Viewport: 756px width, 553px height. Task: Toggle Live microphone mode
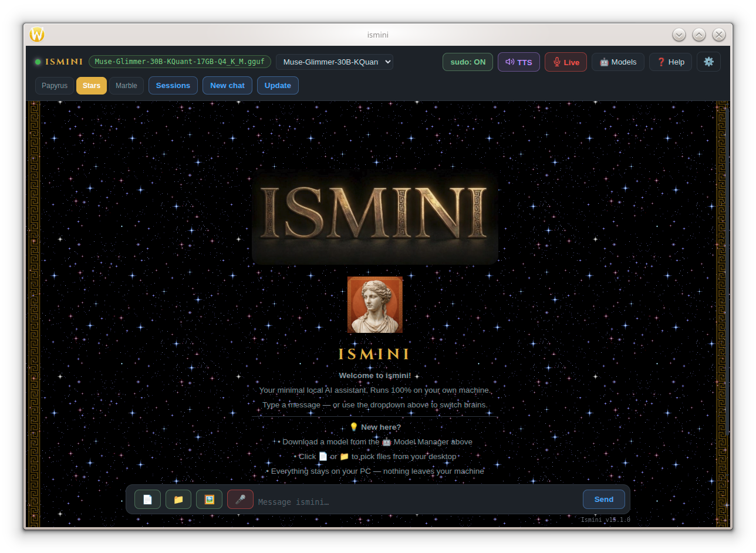coord(566,62)
